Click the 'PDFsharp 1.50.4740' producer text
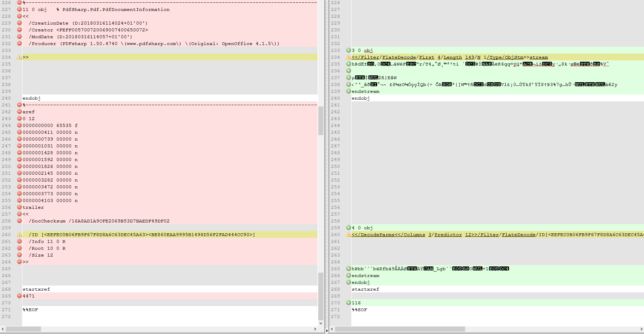The image size is (644, 334). click(x=90, y=43)
